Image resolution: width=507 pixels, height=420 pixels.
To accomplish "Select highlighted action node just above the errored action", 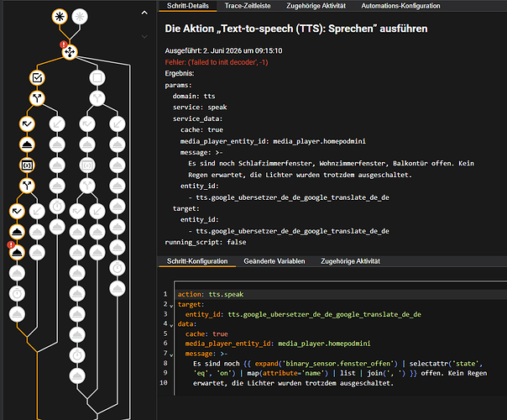I will (x=17, y=232).
